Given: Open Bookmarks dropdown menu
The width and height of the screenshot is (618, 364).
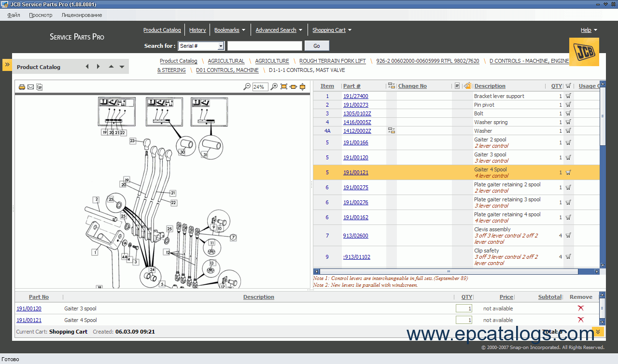Looking at the screenshot, I should point(229,30).
